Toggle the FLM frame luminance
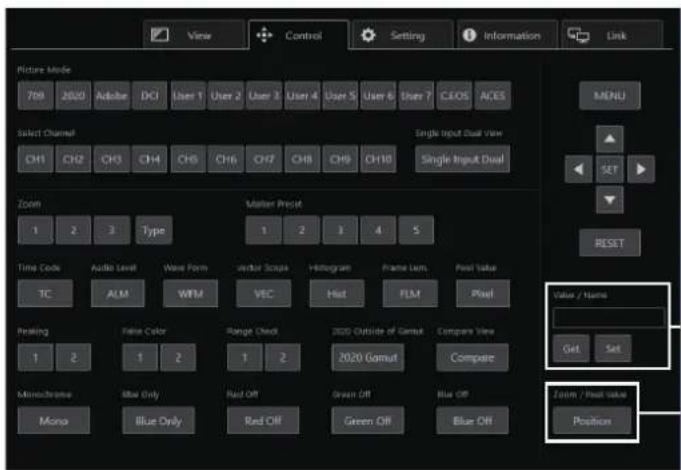The image size is (681, 470). [410, 294]
